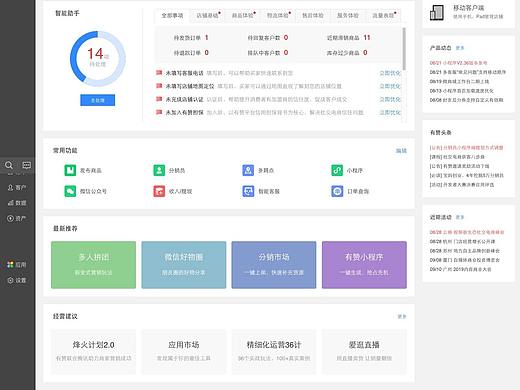Click the 排队中客户数 count 0

(286, 53)
